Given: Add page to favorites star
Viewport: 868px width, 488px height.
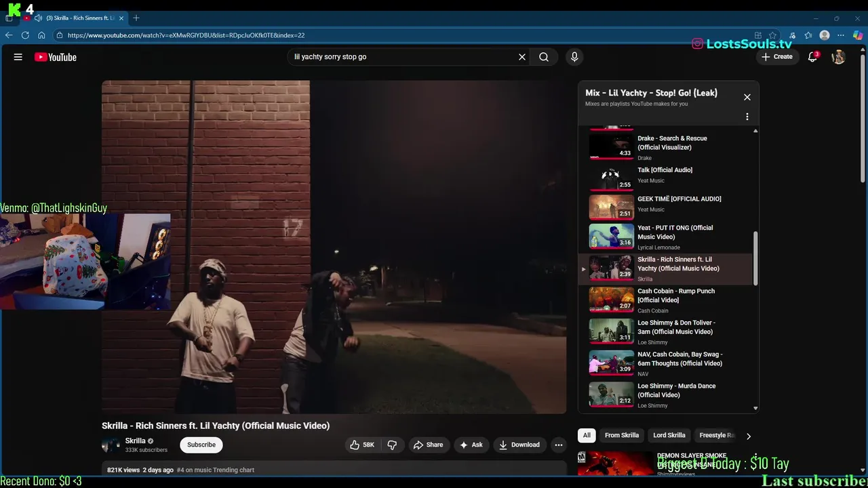Looking at the screenshot, I should (x=773, y=35).
